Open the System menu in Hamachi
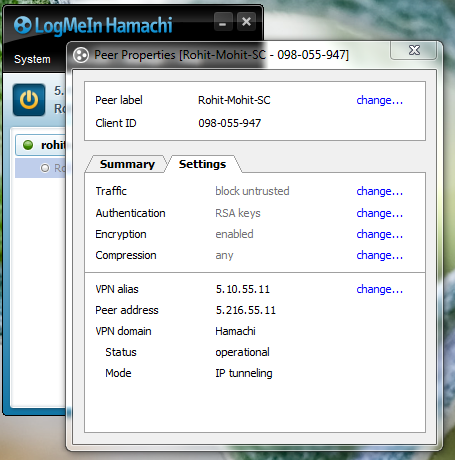Viewport: 455px width, 460px height. (32, 59)
